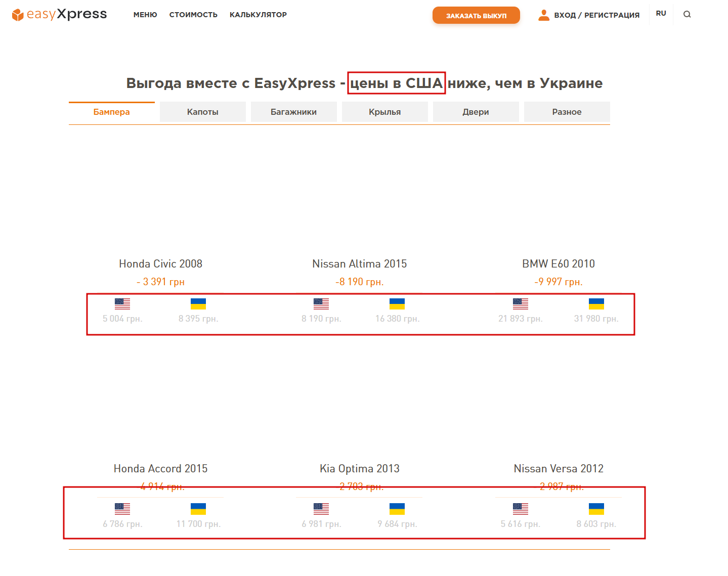The width and height of the screenshot is (728, 576).
Task: Click the orange user profile icon
Action: point(544,15)
